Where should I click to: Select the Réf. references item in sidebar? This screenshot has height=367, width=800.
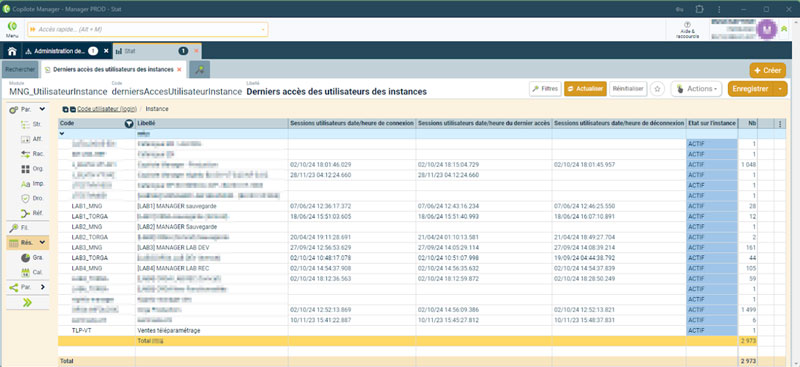pos(32,213)
